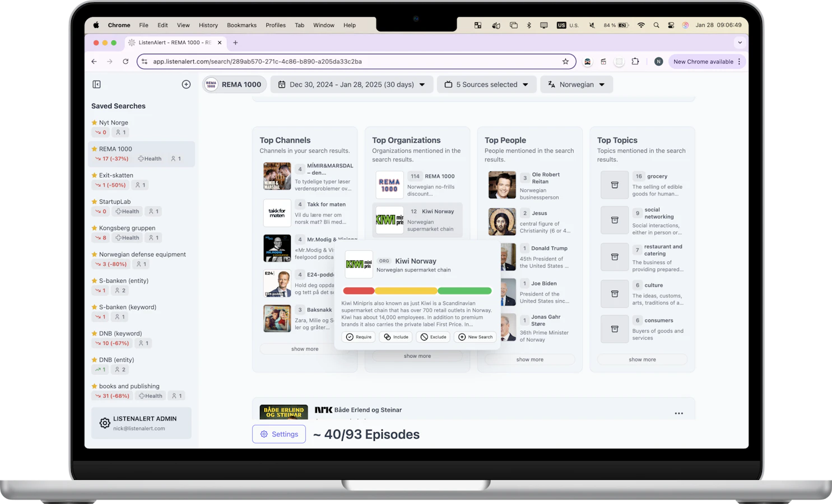Open the Norwegian language dropdown
832x504 pixels.
[577, 85]
